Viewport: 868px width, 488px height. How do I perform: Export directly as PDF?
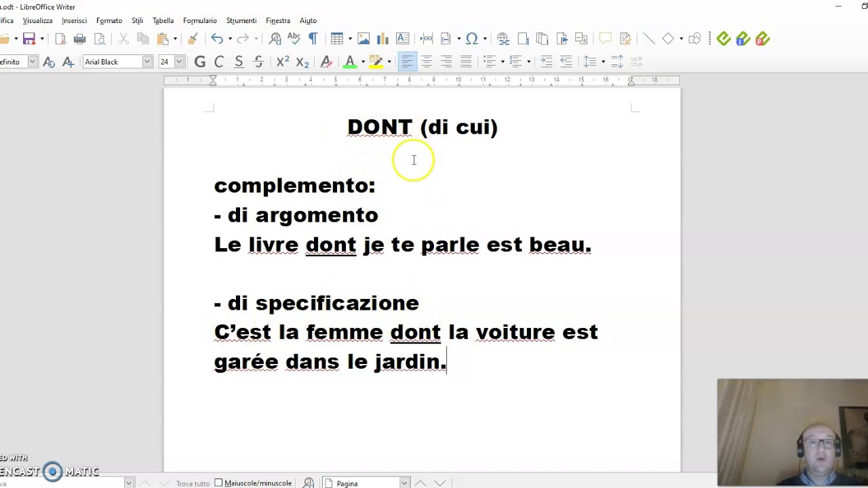tap(60, 39)
